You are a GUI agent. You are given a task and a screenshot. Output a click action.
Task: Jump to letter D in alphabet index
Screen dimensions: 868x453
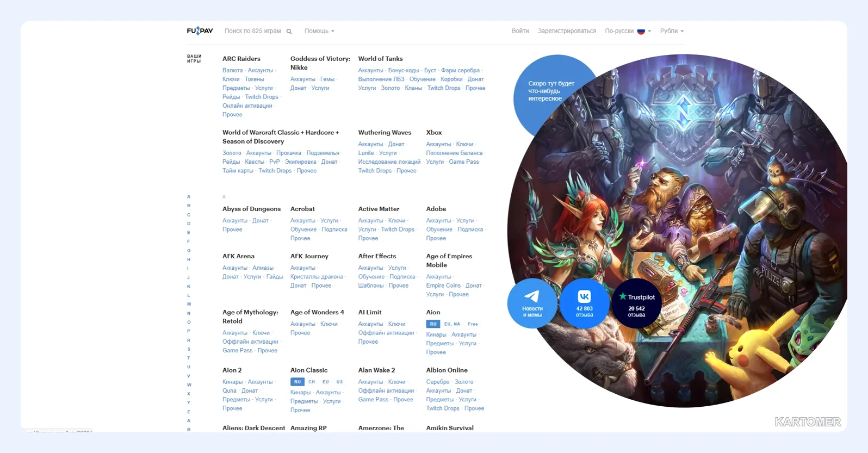coord(189,224)
